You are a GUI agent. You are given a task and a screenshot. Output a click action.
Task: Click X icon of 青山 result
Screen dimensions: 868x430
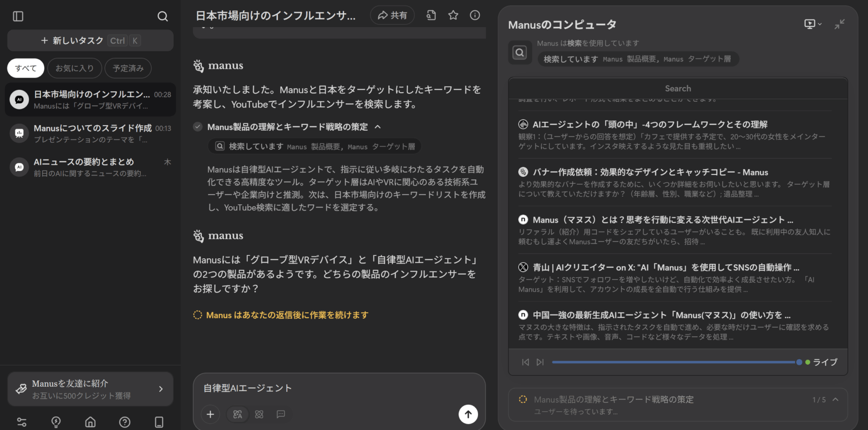pyautogui.click(x=523, y=268)
